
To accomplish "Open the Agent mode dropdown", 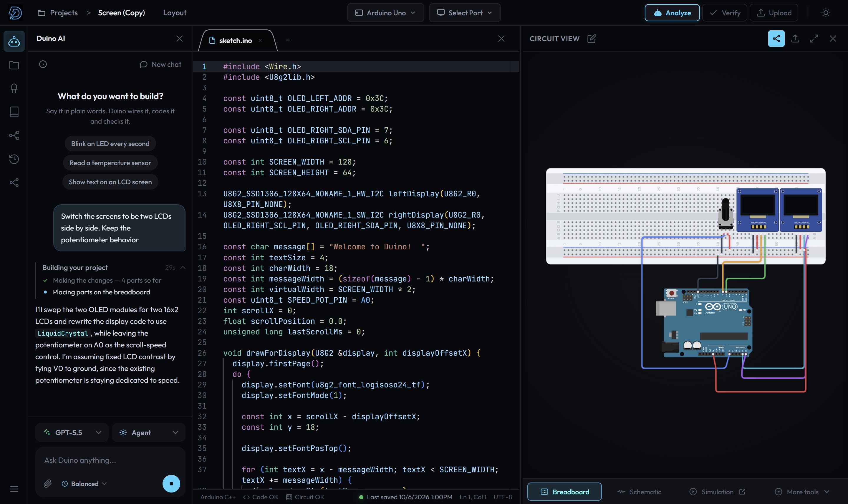I will click(x=148, y=432).
